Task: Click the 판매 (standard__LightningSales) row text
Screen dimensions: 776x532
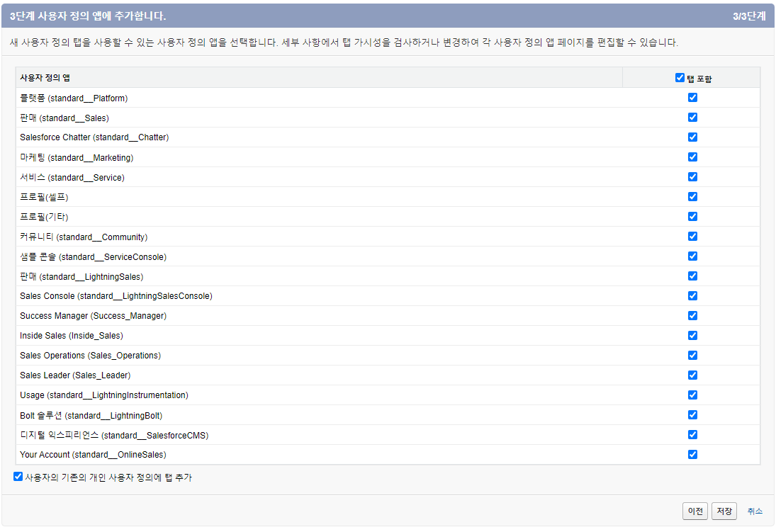Action: click(81, 277)
